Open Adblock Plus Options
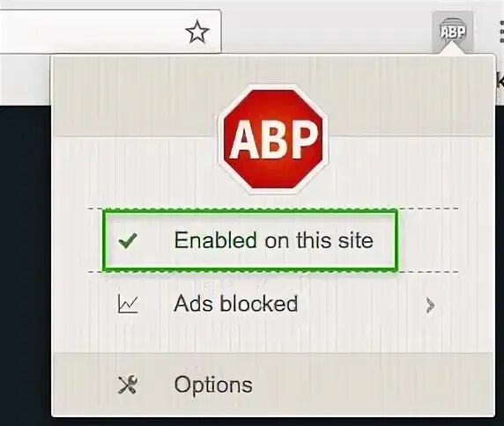Image resolution: width=504 pixels, height=426 pixels. [x=273, y=385]
